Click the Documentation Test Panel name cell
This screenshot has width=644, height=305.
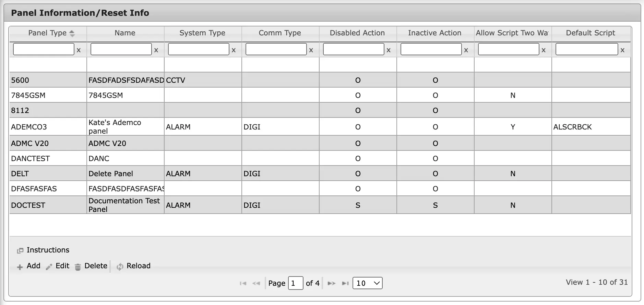126,205
